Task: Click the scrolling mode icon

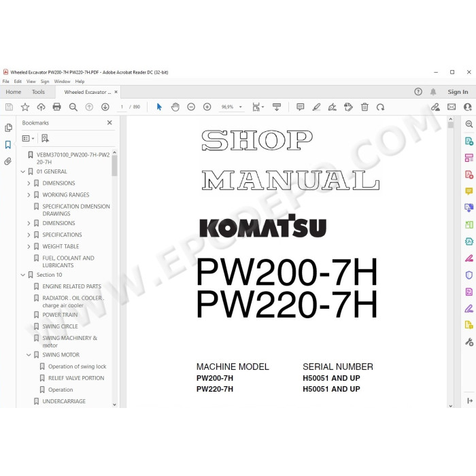Action: (x=277, y=107)
